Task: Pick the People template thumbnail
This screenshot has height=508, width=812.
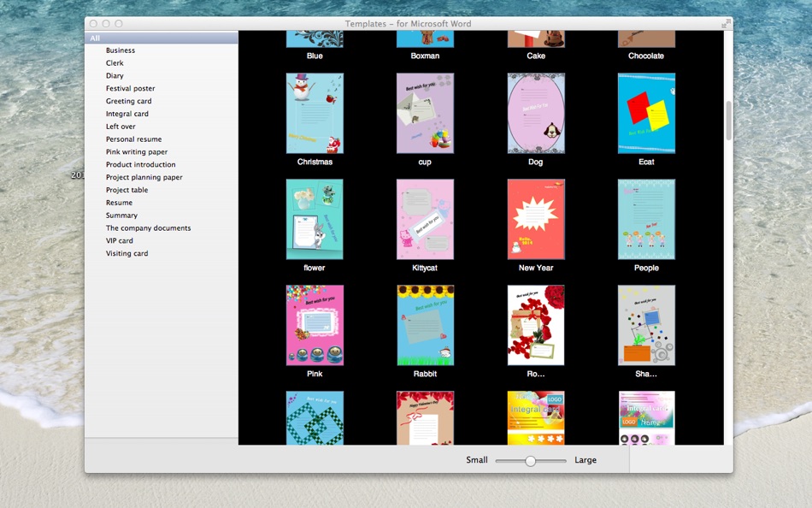Action: [646, 219]
